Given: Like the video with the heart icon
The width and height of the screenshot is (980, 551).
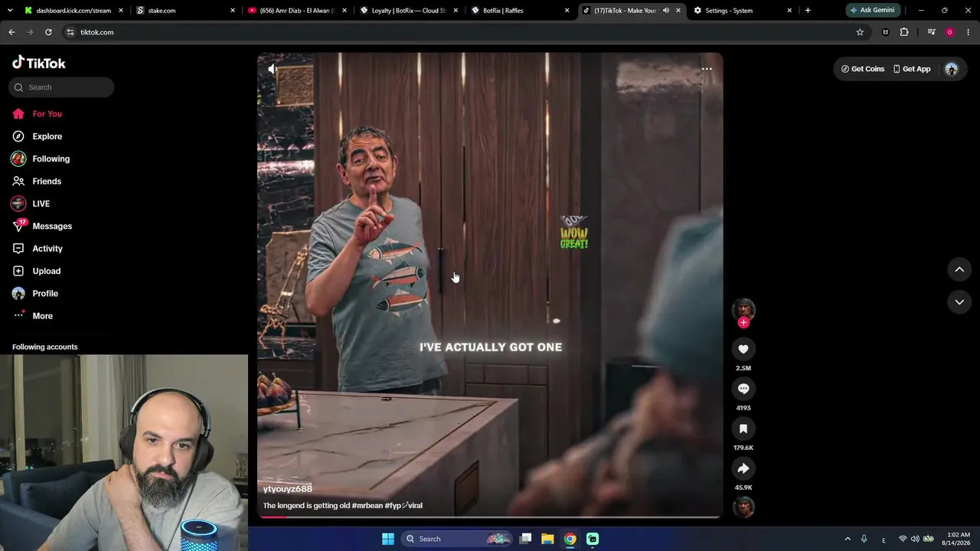Looking at the screenshot, I should point(743,349).
